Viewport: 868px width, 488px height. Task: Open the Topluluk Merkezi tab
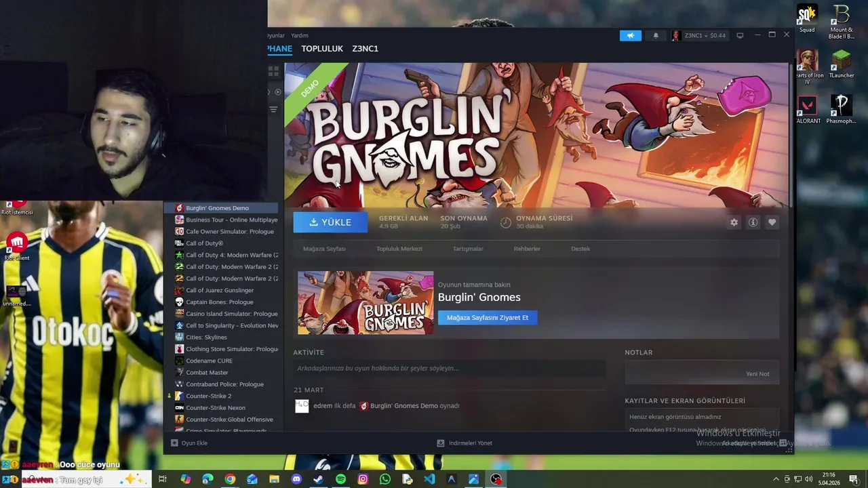[x=399, y=249]
